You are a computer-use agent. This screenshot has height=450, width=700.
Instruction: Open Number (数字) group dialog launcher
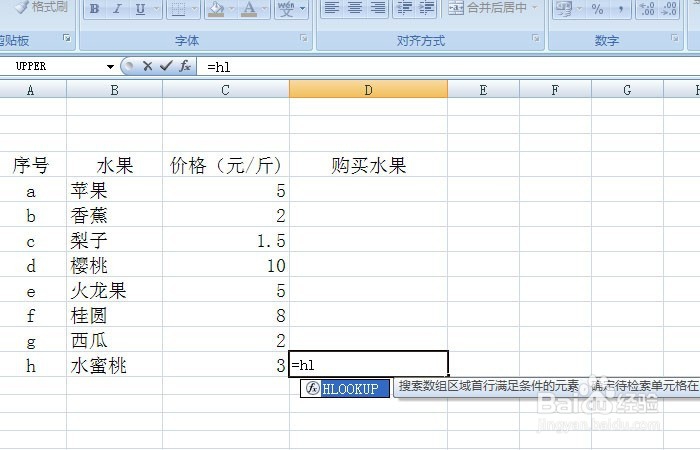tap(675, 38)
